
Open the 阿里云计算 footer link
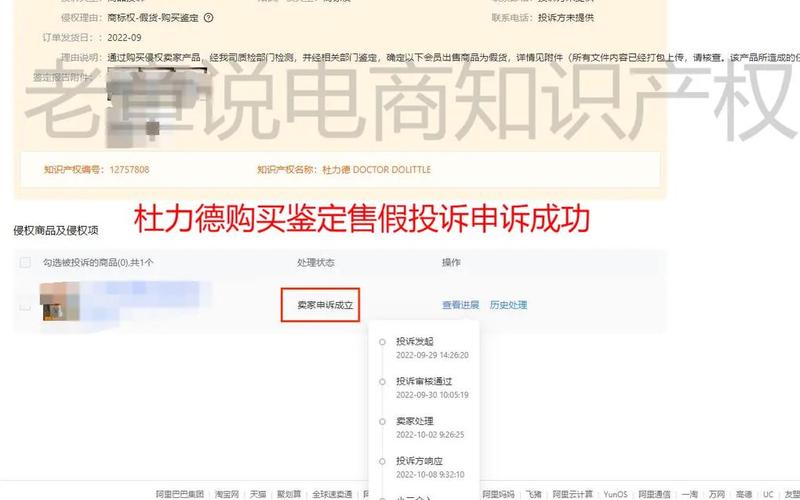[572, 494]
